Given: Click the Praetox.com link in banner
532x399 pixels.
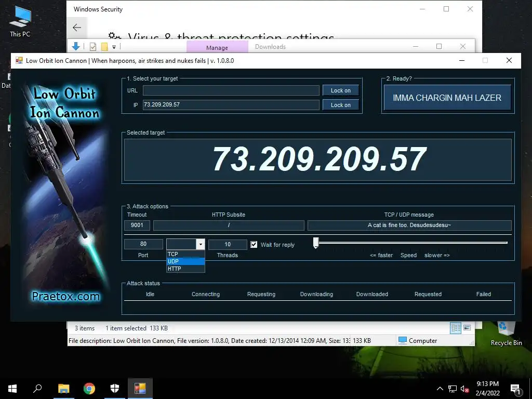Looking at the screenshot, I should coord(66,296).
